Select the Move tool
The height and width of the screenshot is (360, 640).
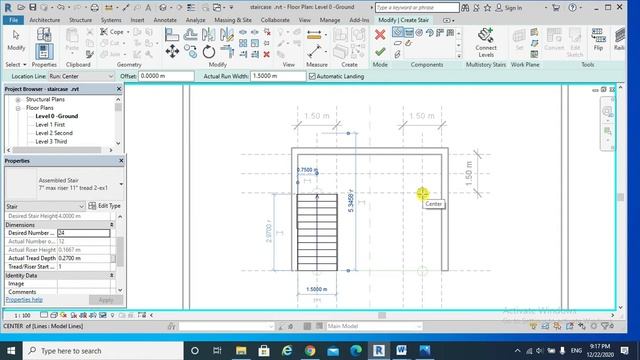pyautogui.click(x=172, y=52)
